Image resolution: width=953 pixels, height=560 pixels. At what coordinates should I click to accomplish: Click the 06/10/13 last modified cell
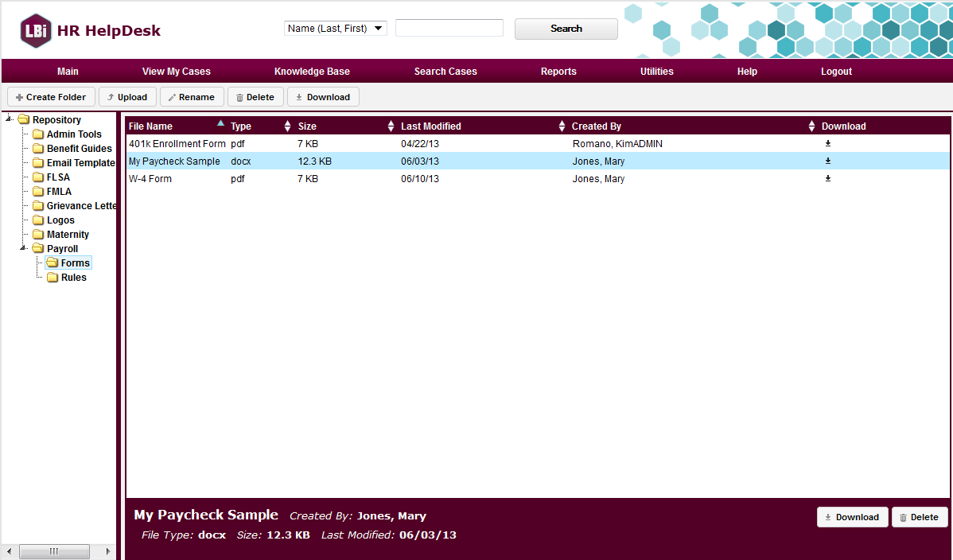[420, 179]
